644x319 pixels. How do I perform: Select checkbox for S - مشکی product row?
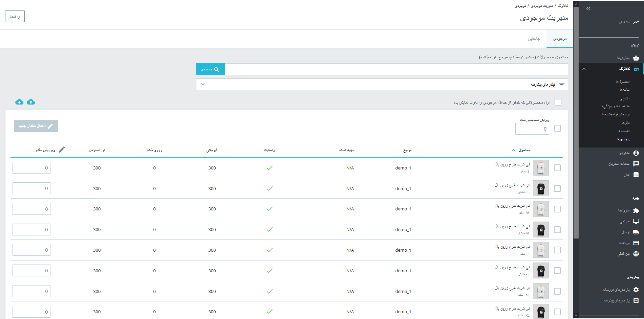pyautogui.click(x=557, y=188)
